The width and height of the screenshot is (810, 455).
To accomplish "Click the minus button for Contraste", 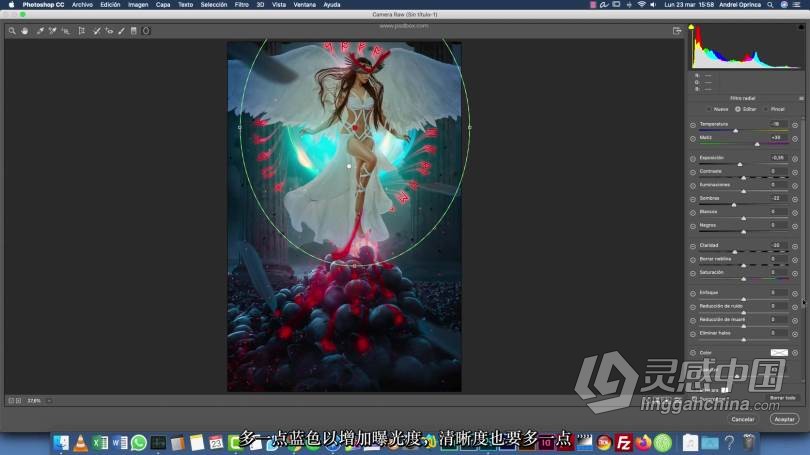I will click(x=693, y=172).
